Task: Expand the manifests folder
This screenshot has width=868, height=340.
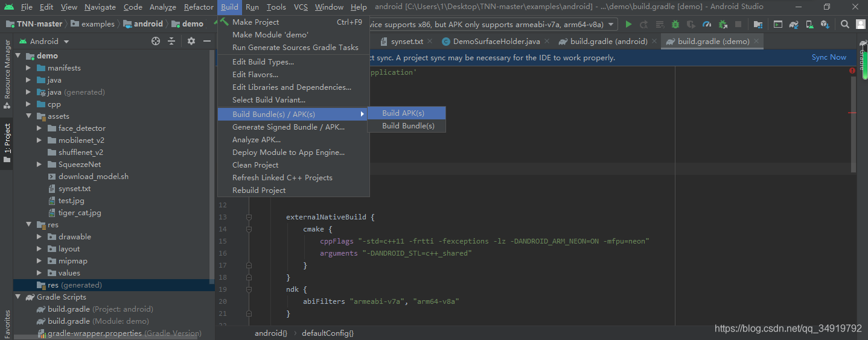Action: click(x=28, y=68)
